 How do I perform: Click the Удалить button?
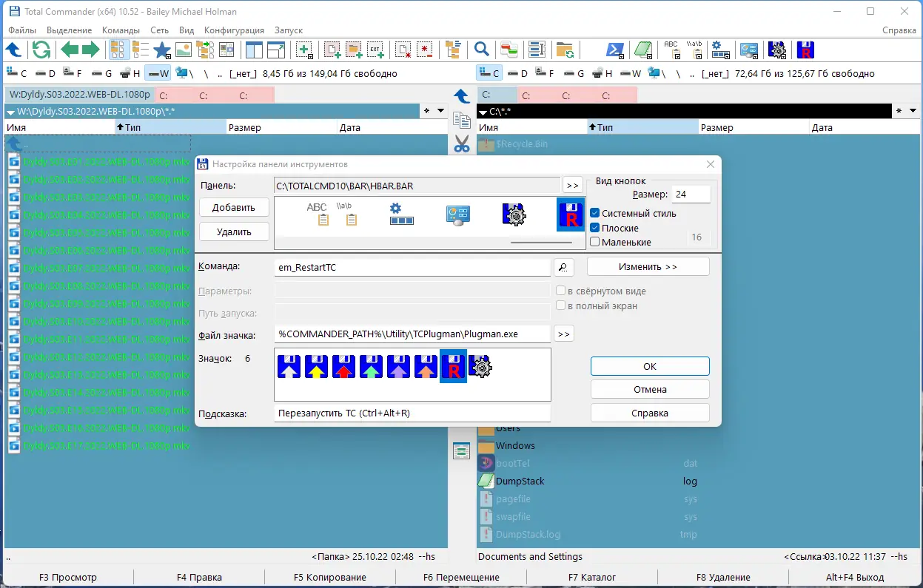(x=234, y=232)
